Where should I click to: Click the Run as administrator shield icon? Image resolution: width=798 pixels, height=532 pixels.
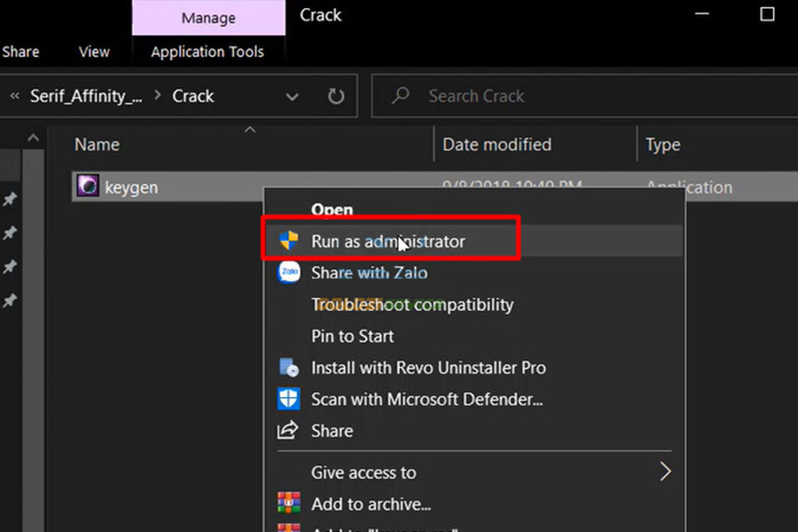click(x=288, y=240)
